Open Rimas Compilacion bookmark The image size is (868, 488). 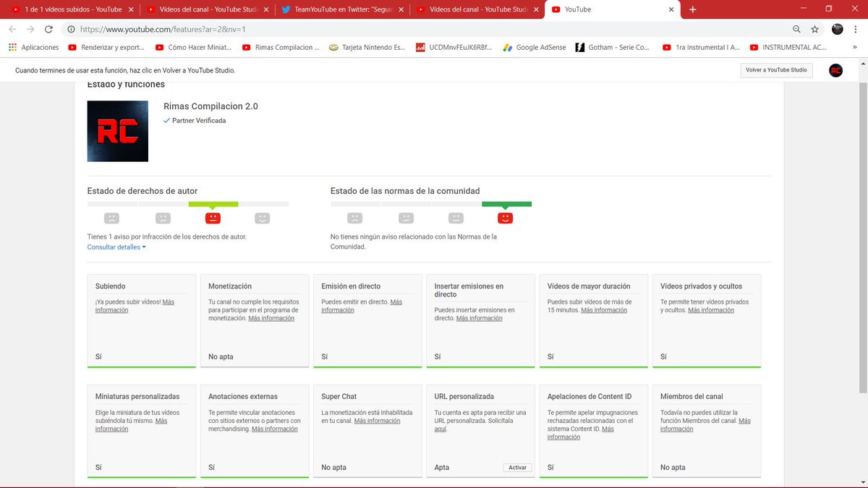point(281,48)
